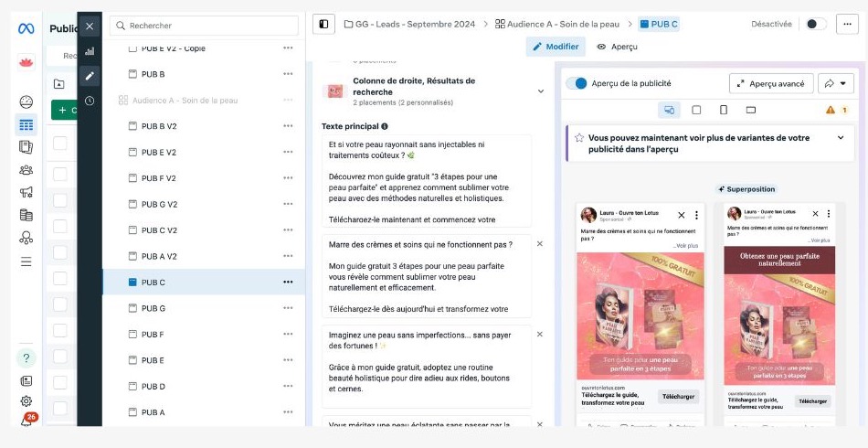868x448 pixels.
Task: Click the Aperçu avancé button
Action: click(x=771, y=83)
